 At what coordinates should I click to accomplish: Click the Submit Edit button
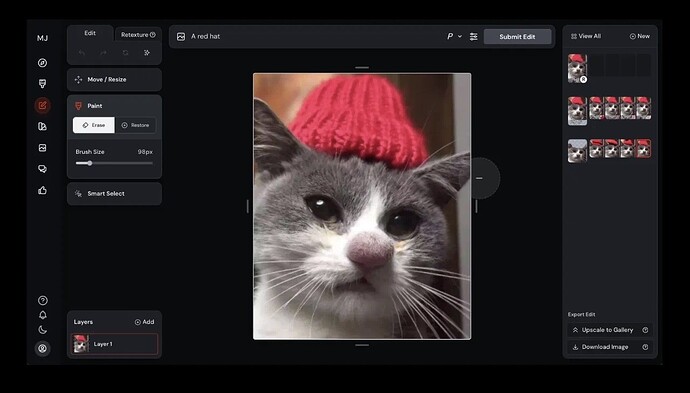[518, 37]
